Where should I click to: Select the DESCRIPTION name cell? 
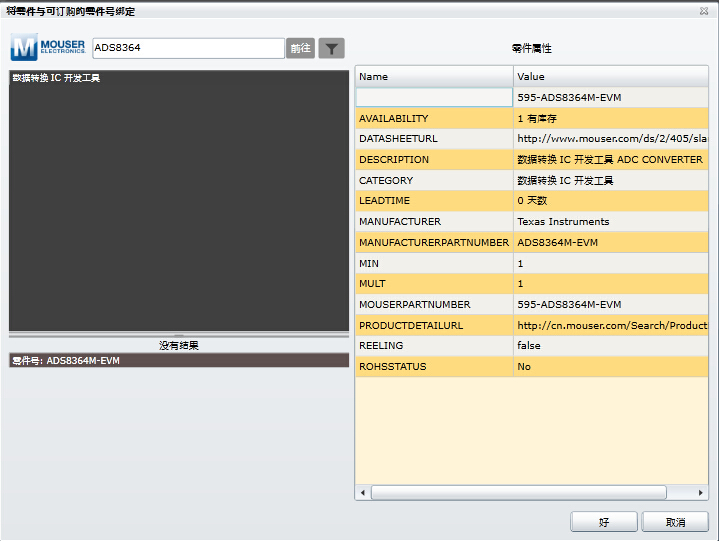[434, 160]
